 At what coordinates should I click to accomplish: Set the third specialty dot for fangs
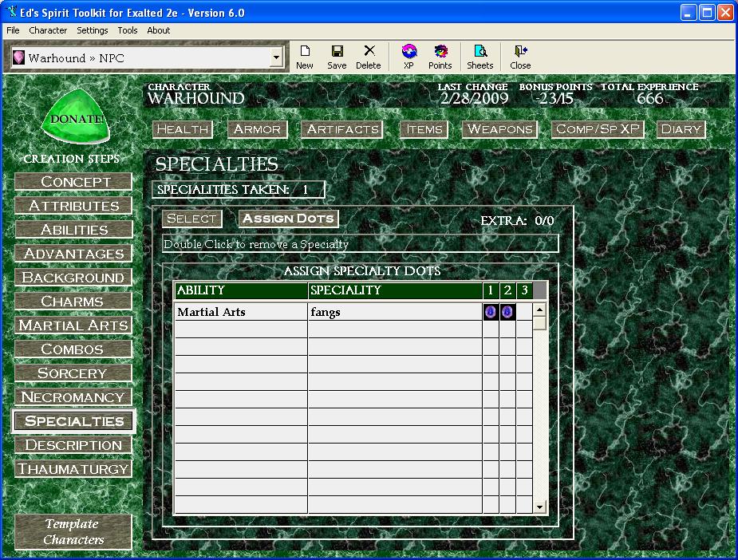pyautogui.click(x=524, y=312)
